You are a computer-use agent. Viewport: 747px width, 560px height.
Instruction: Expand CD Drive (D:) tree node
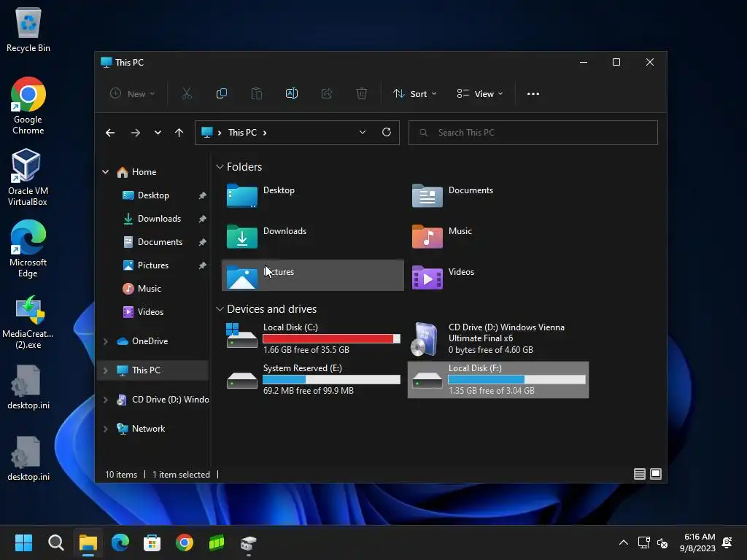(105, 400)
